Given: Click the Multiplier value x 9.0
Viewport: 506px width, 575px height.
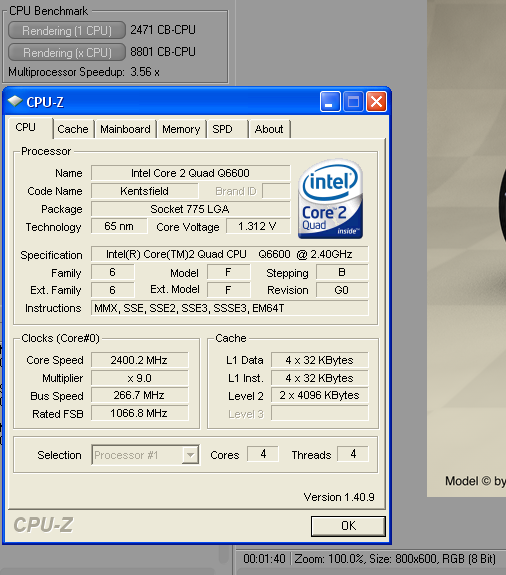Looking at the screenshot, I should [140, 378].
